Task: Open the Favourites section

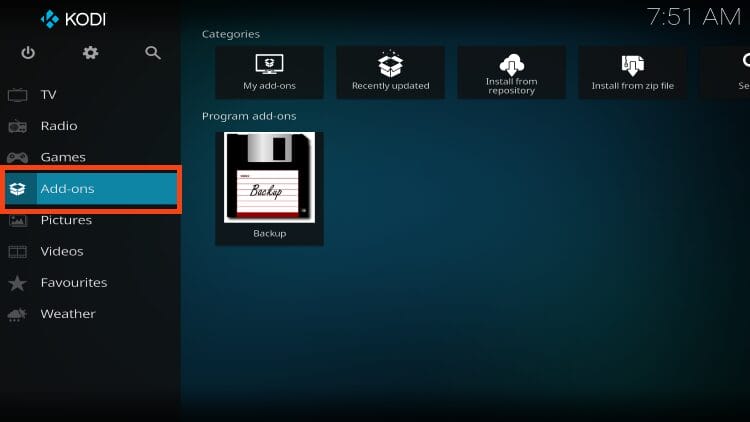Action: tap(91, 282)
